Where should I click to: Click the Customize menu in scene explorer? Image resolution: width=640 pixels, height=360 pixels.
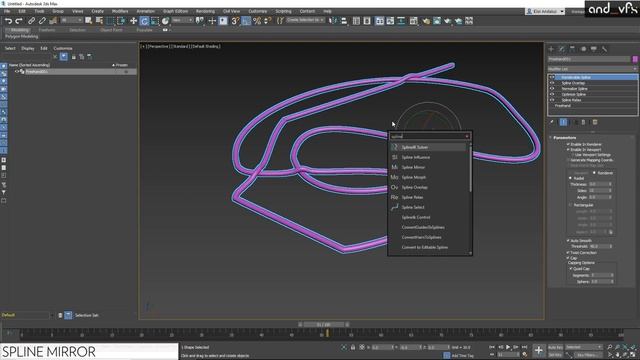(x=63, y=49)
